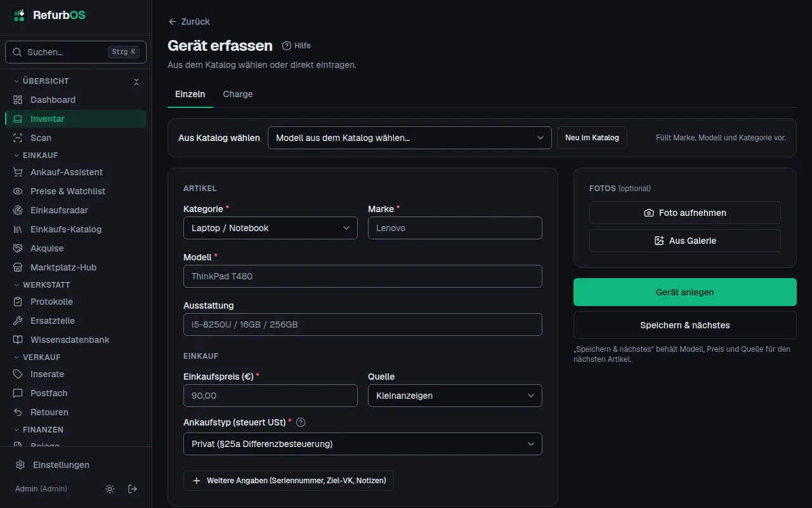812x508 pixels.
Task: Click the RefurbOS logo icon
Action: [19, 15]
